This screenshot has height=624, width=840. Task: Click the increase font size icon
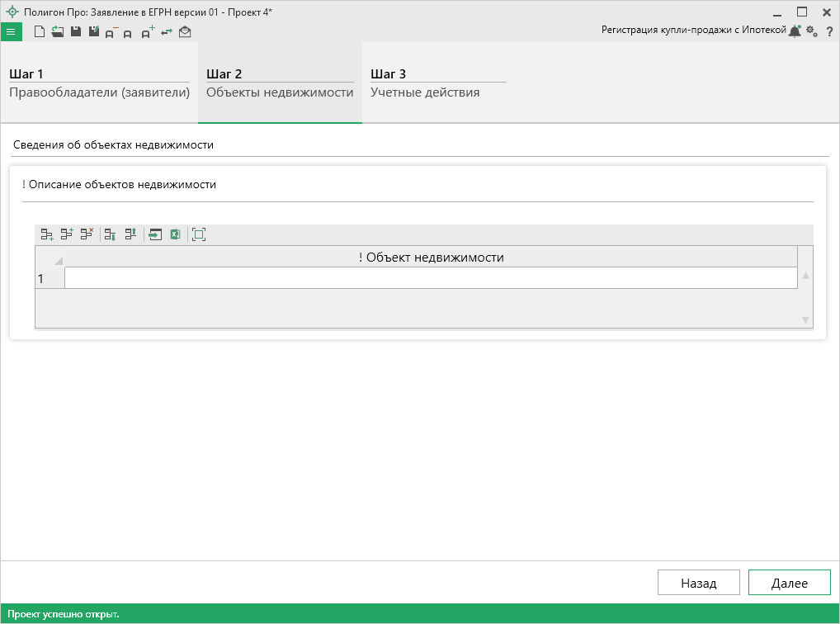pos(147,32)
